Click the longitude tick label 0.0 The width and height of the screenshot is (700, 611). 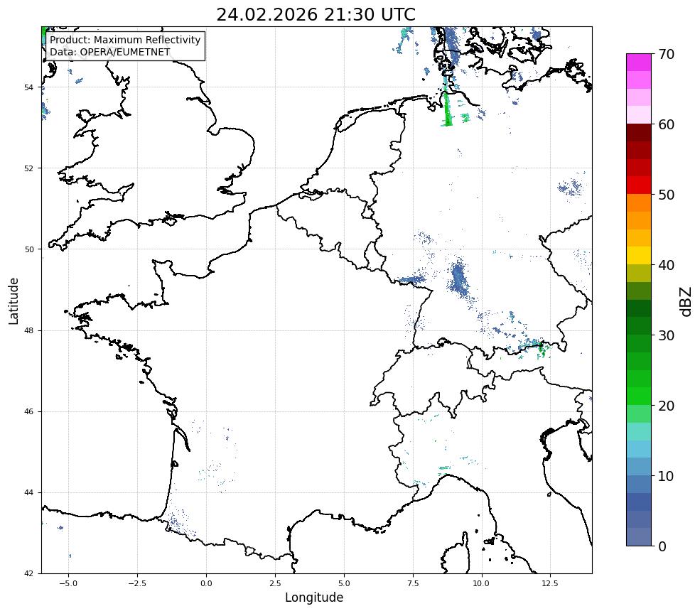tap(206, 583)
